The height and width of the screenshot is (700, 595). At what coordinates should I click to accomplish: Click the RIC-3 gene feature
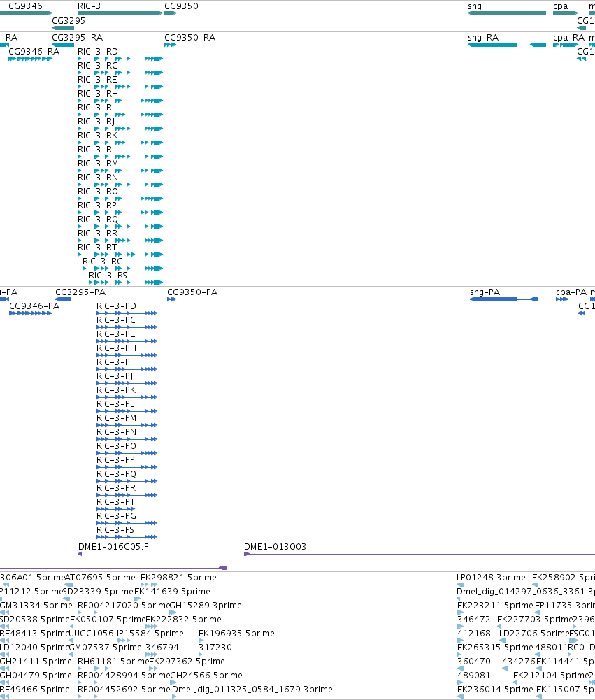coord(120,13)
